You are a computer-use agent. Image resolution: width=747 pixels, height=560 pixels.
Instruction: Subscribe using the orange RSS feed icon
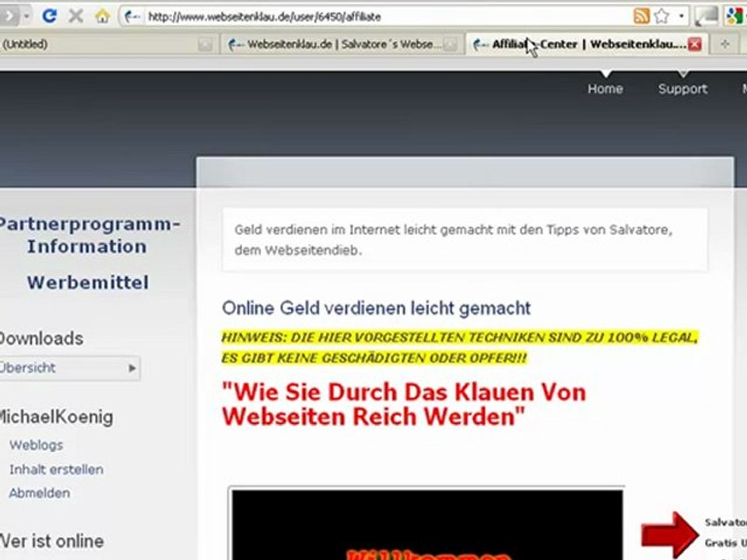tap(641, 16)
